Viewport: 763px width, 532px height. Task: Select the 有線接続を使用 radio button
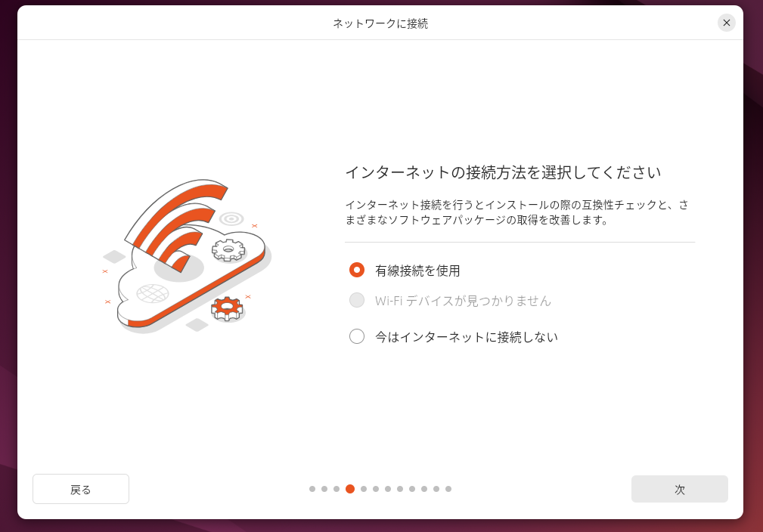pyautogui.click(x=357, y=270)
